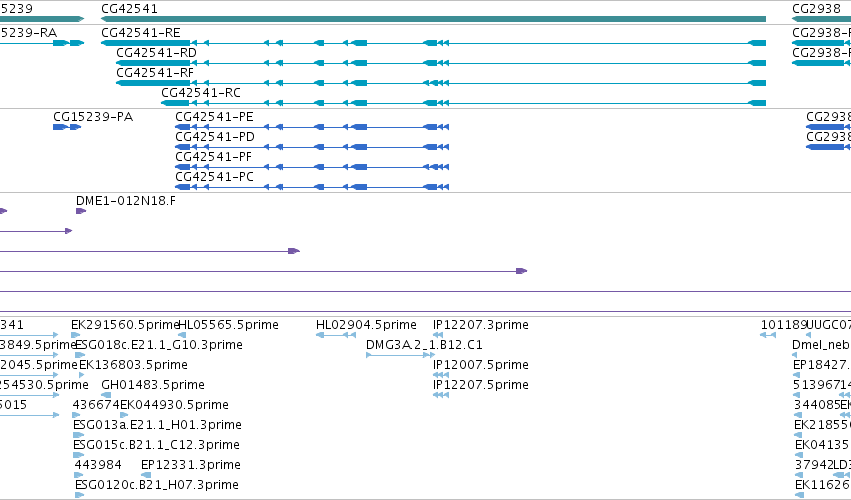Click the CG42541-RF transcript label
Viewport: 851px width, 500px height.
click(x=155, y=73)
